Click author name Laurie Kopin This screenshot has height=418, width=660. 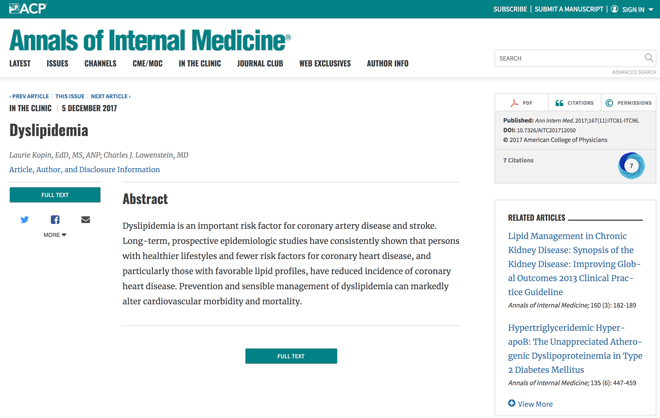[x=31, y=155]
